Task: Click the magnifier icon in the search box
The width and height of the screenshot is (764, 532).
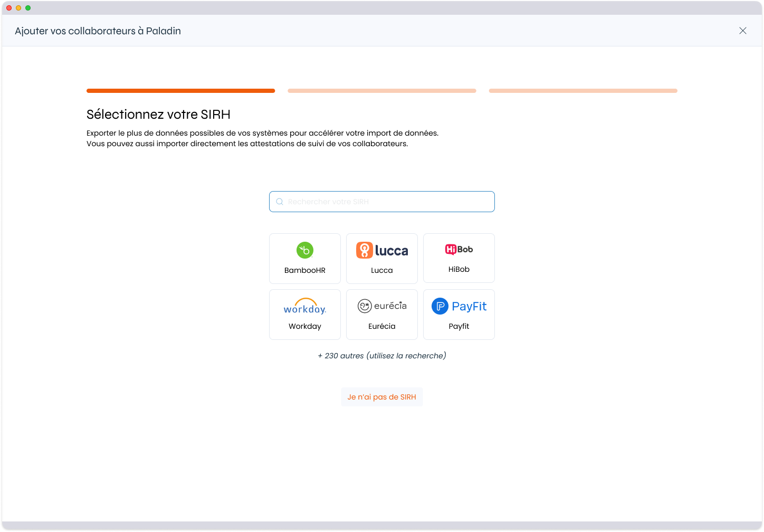Action: [280, 202]
